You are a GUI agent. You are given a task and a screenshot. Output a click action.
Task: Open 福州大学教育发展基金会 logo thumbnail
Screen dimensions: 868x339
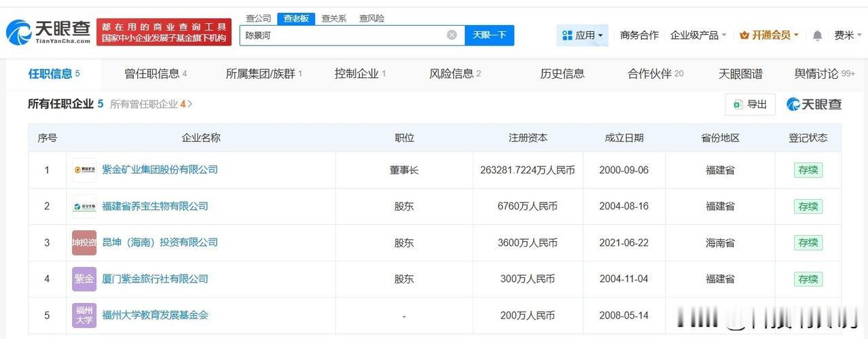pos(84,315)
